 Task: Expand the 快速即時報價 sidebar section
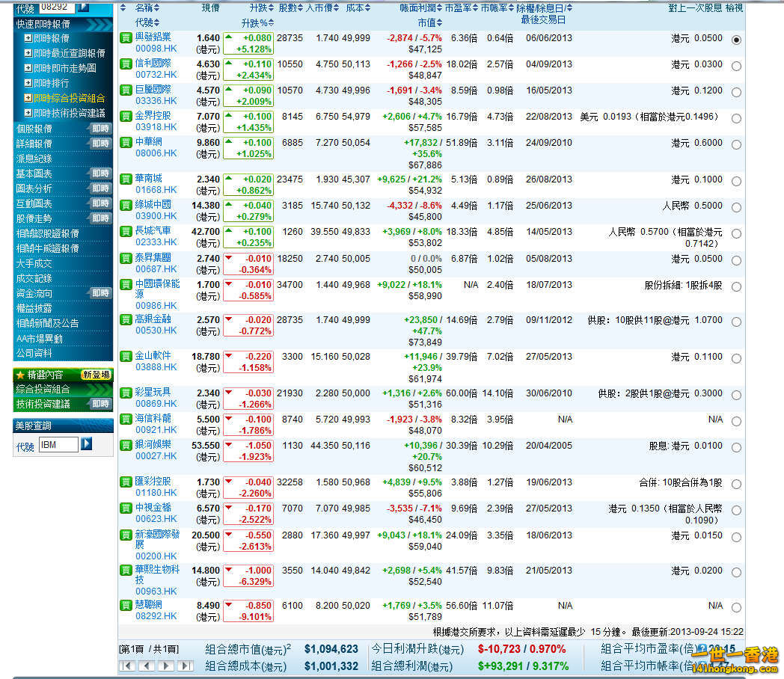(x=63, y=24)
